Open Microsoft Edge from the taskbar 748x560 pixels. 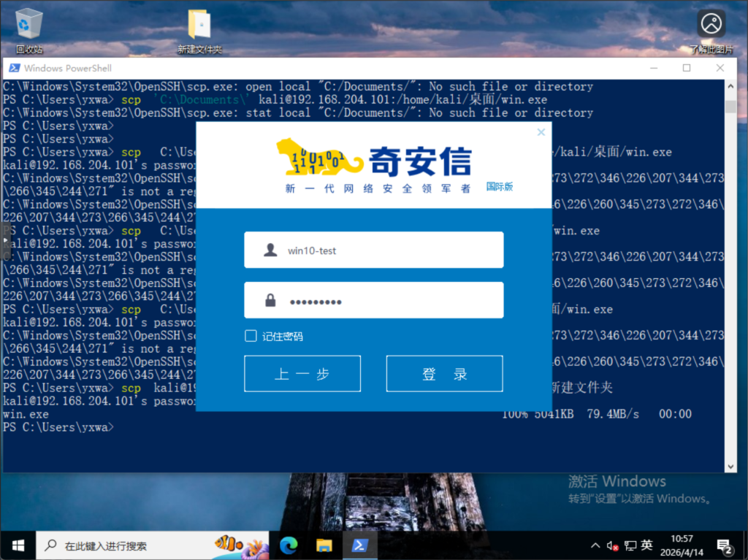tap(289, 545)
